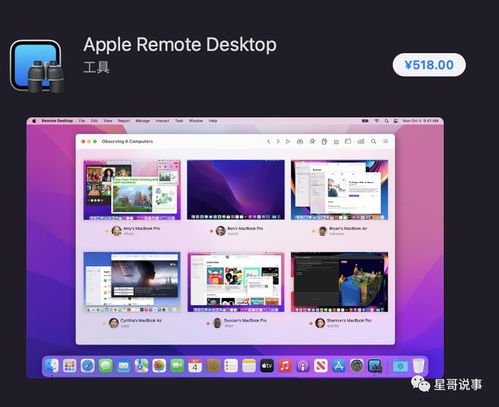The width and height of the screenshot is (499, 407).
Task: Click the binoculars observe icon in toolbar
Action: (x=300, y=141)
